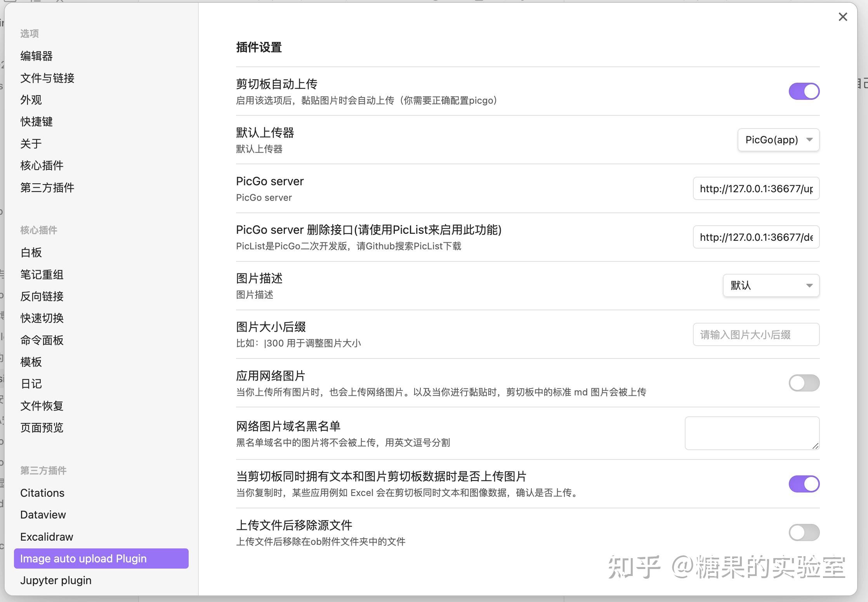
Task: Open the 默认上传器 PicGo(app) dropdown
Action: pyautogui.click(x=778, y=140)
